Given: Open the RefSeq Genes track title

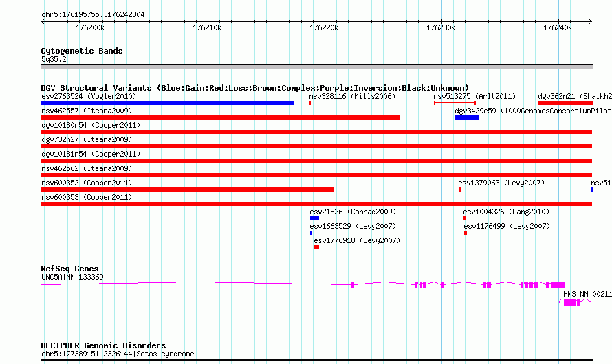Looking at the screenshot, I should pyautogui.click(x=69, y=269).
